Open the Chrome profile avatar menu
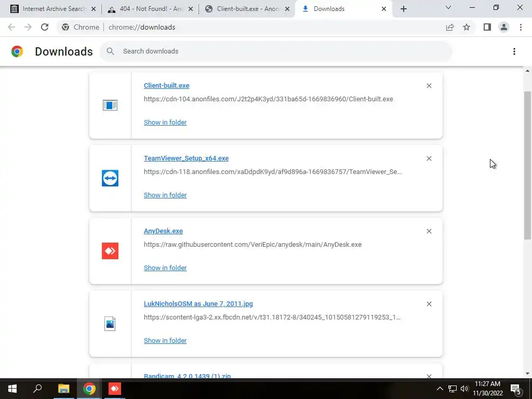The height and width of the screenshot is (399, 532). point(504,27)
